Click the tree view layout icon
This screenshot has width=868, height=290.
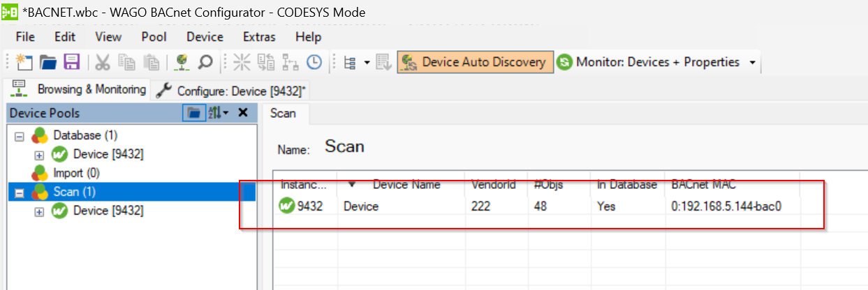coord(349,62)
